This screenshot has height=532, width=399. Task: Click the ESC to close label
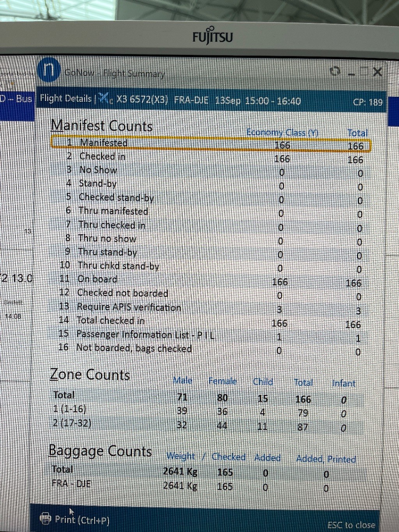tap(351, 525)
